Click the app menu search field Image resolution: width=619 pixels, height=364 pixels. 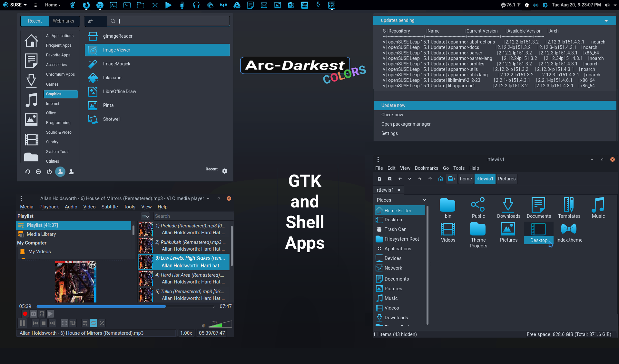click(x=168, y=21)
